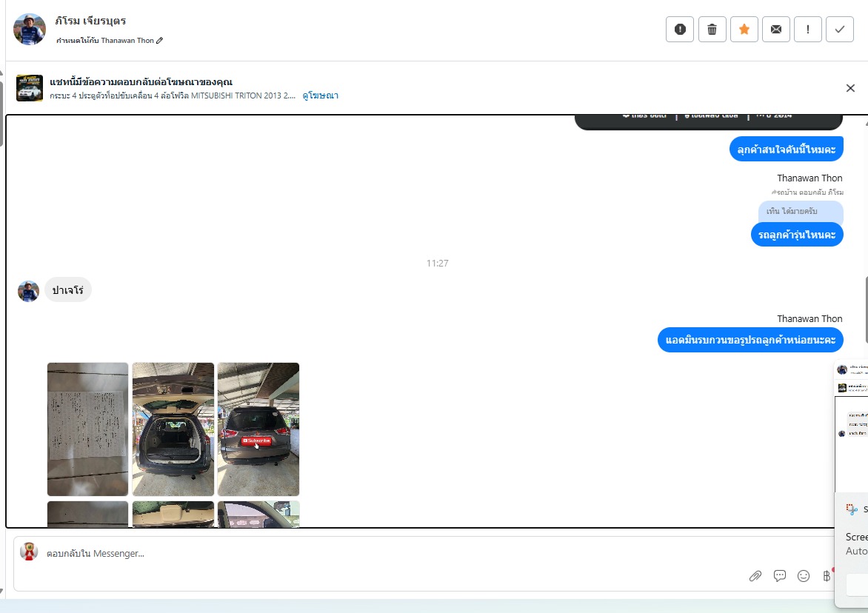Open the ดูโฆษณา link
Image resolution: width=868 pixels, height=613 pixels.
(x=320, y=96)
